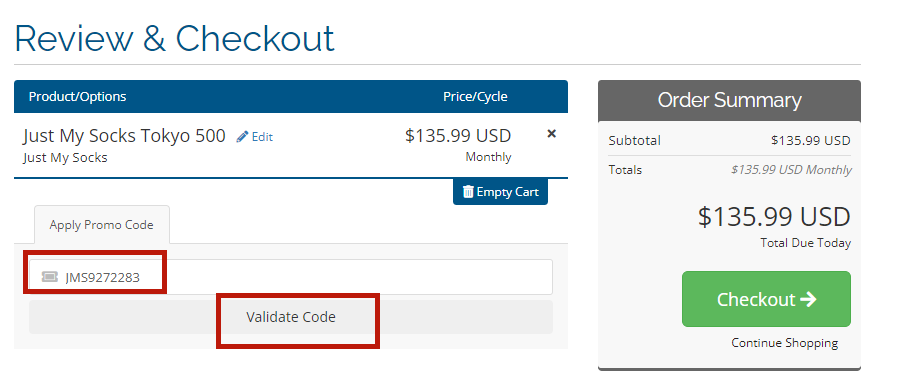Click the arrow icon on Checkout
This screenshot has width=899, height=388.
[808, 299]
